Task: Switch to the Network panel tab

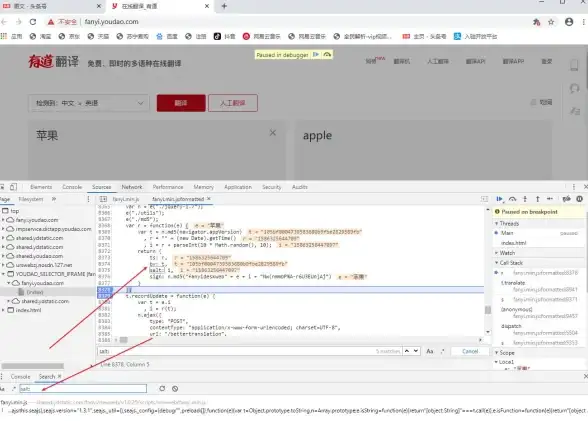Action: point(132,187)
